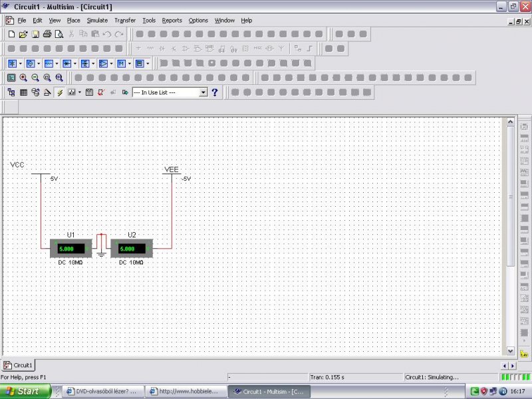
Task: Expand measurement components dropdown arrow
Action: pos(148,64)
